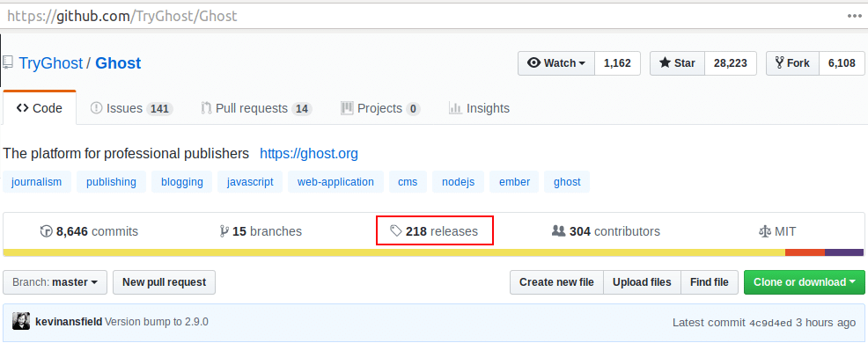Select the web-application topic tag
The height and width of the screenshot is (343, 868).
(335, 181)
